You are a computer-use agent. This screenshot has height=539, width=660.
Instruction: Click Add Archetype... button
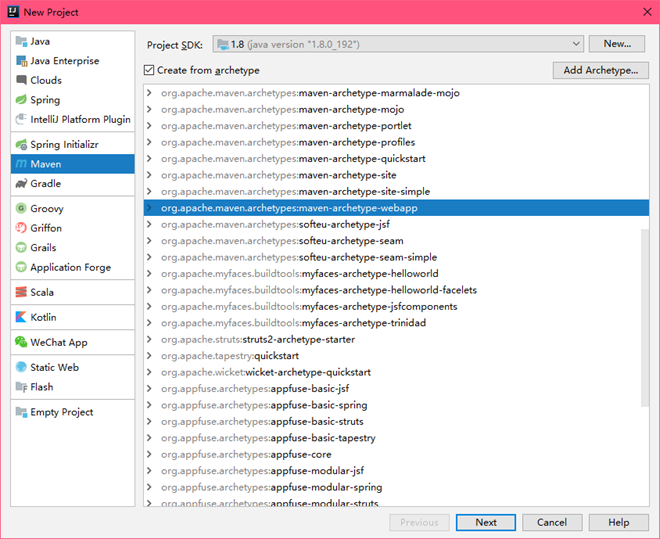pos(601,70)
